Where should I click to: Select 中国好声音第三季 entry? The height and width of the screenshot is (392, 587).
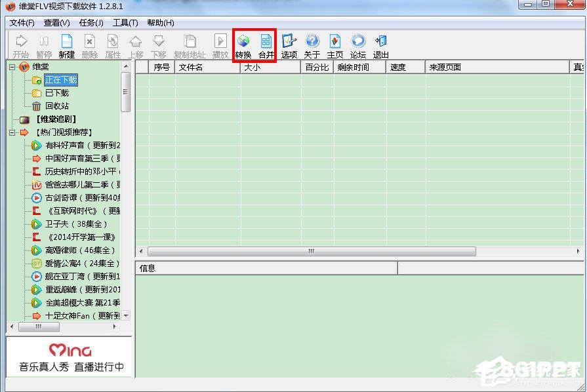(83, 159)
